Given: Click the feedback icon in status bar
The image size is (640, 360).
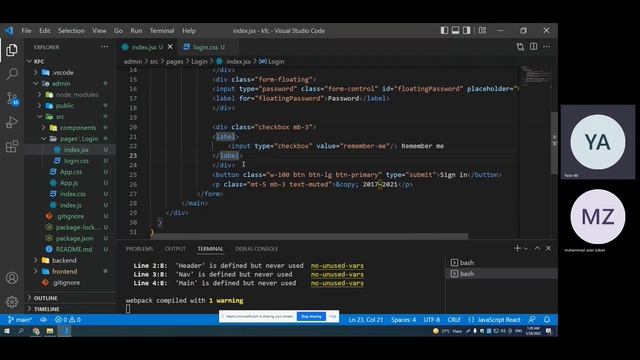Looking at the screenshot, I should (x=532, y=320).
